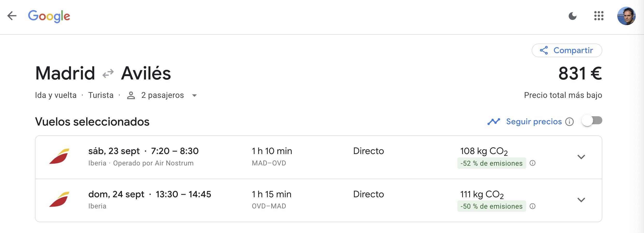Expand the sáb, 23 sept flight details
Image resolution: width=644 pixels, height=233 pixels.
click(581, 157)
